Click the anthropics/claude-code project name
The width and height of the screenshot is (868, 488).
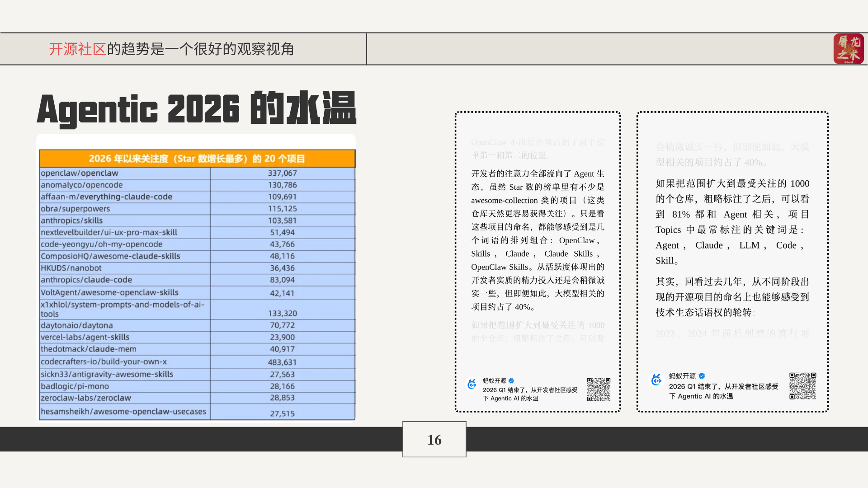click(86, 280)
